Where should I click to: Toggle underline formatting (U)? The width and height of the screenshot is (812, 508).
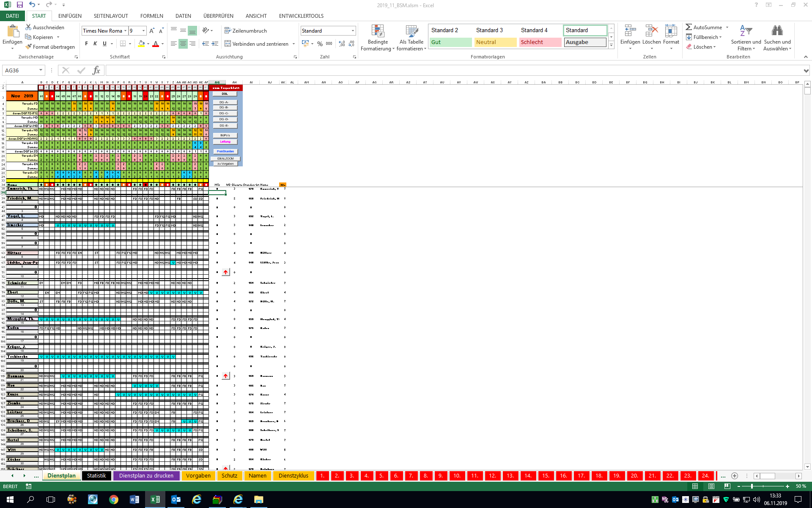104,44
